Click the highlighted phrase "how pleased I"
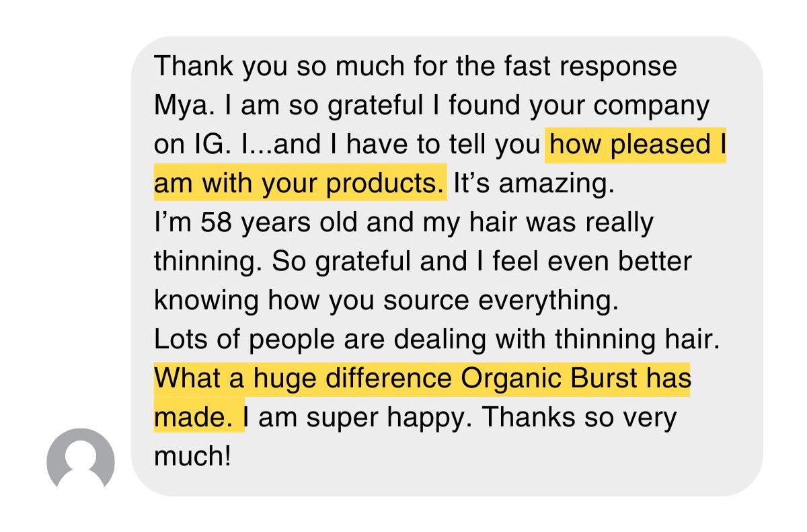The image size is (807, 532). [x=636, y=145]
